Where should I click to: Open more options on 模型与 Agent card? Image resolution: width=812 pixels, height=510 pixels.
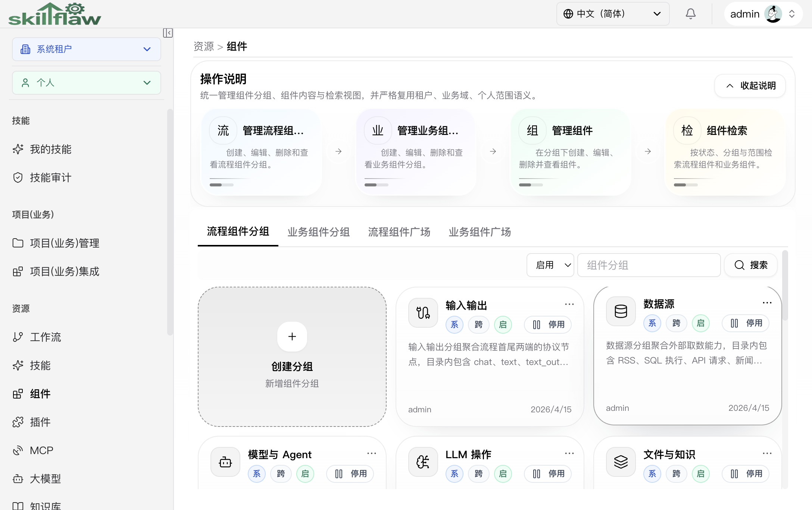(x=372, y=453)
